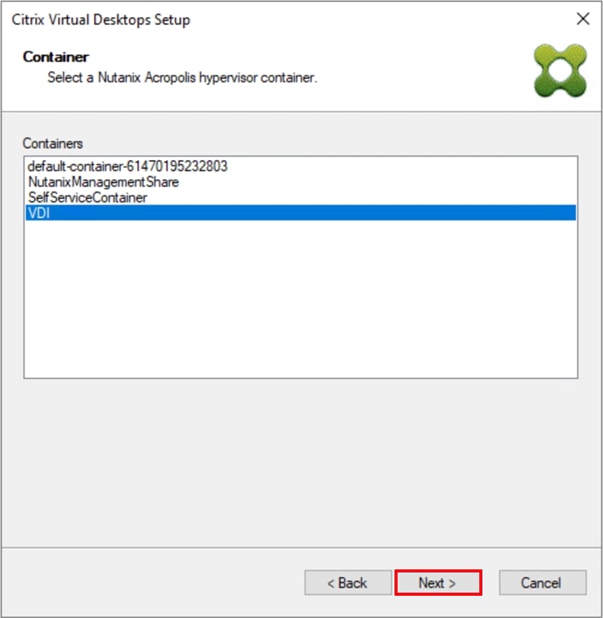Viewport: 603px width, 618px height.
Task: Click the Next > button
Action: tap(438, 582)
